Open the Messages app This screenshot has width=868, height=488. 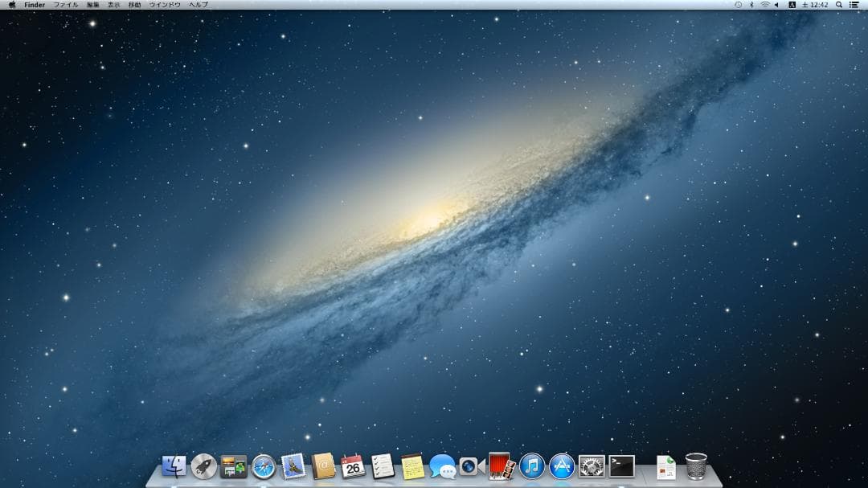coord(442,467)
